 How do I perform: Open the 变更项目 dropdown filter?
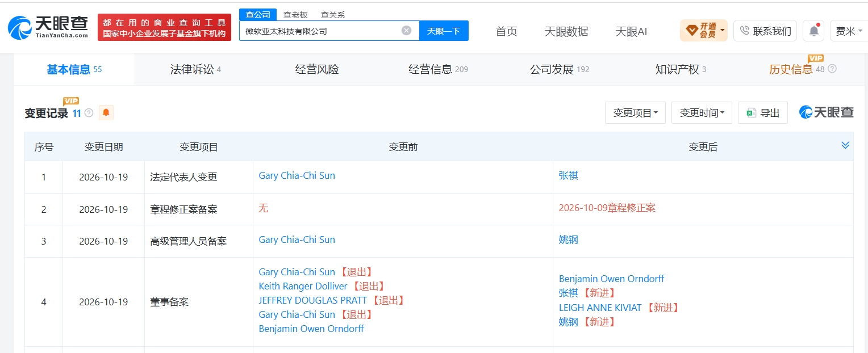click(635, 113)
